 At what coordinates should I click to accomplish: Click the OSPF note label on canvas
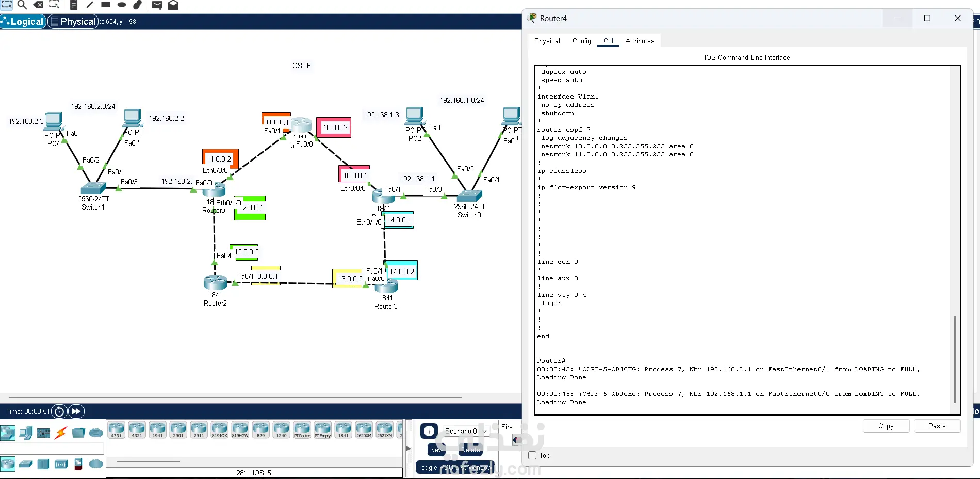coord(302,66)
